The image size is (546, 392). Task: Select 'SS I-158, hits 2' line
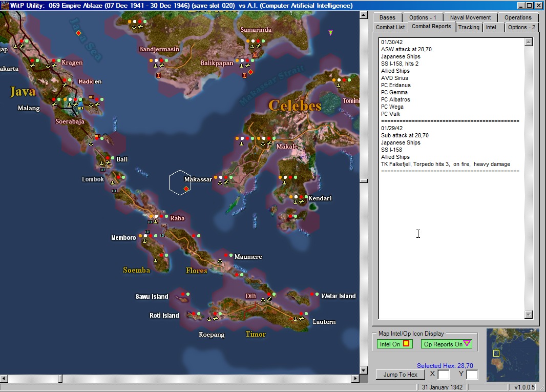tap(400, 64)
